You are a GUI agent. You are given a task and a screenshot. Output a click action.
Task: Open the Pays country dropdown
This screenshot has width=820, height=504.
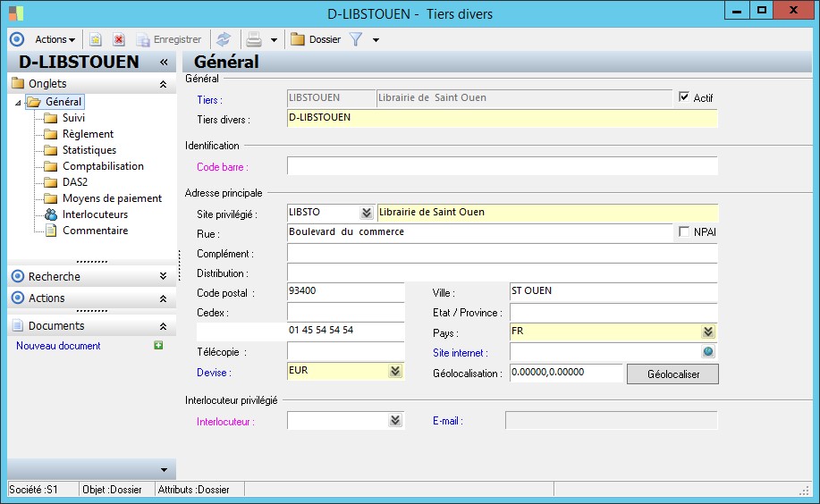pos(708,332)
